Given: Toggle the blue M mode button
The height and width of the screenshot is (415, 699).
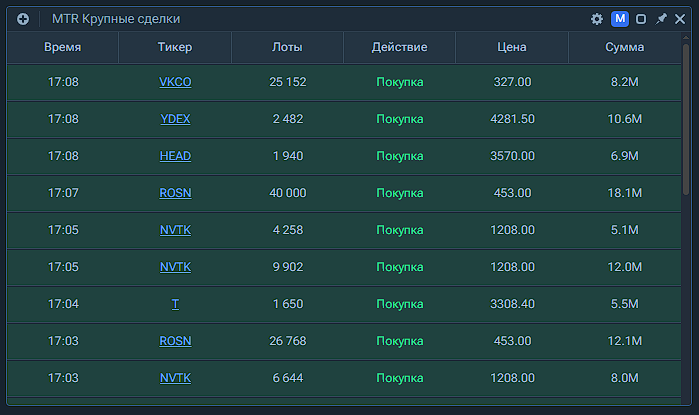Looking at the screenshot, I should (x=620, y=19).
